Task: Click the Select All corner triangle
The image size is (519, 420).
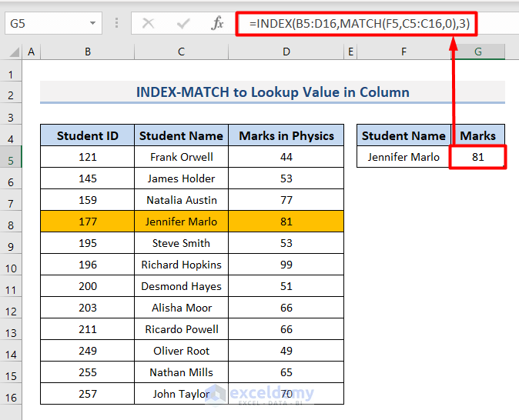Action: coord(12,52)
